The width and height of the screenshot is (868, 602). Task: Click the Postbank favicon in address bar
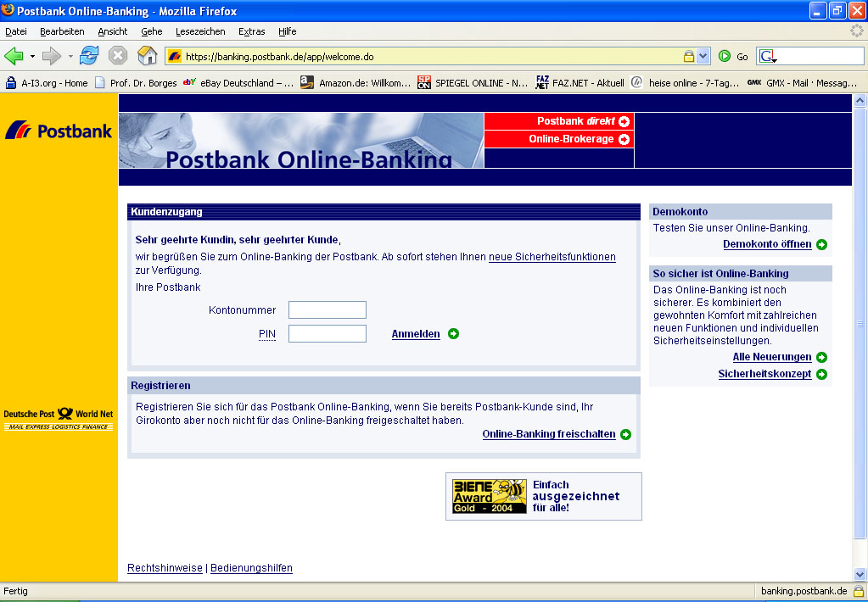point(175,57)
